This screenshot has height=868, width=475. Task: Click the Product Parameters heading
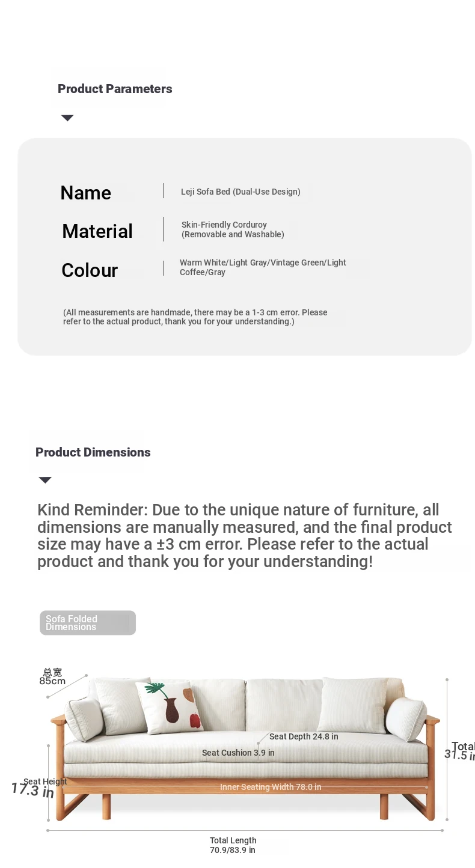pos(115,89)
